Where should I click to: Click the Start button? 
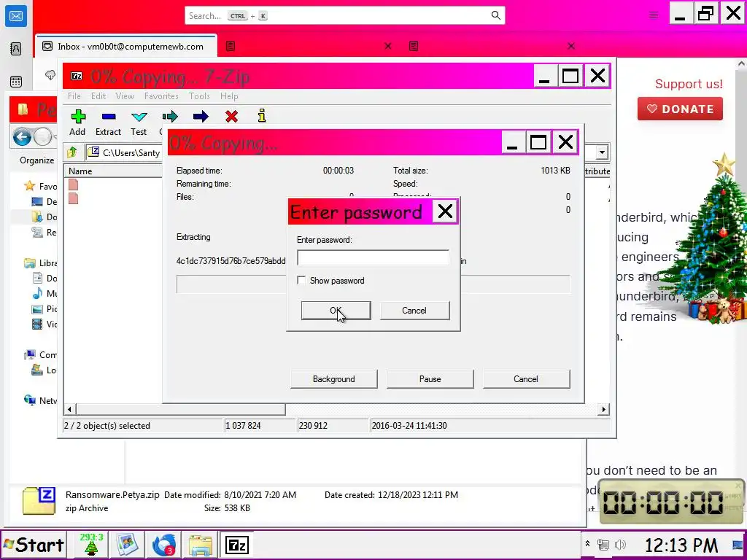pyautogui.click(x=34, y=544)
